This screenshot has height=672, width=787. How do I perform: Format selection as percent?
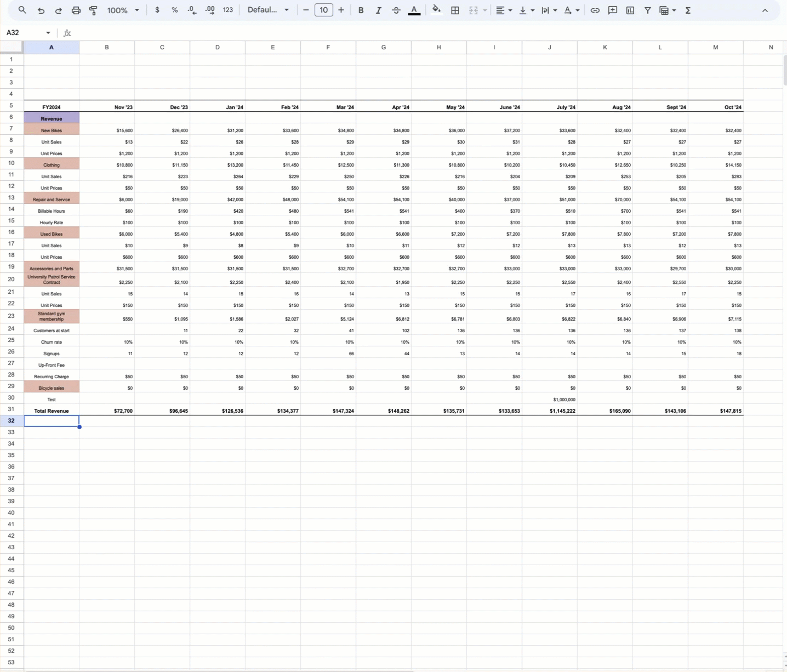pos(175,10)
